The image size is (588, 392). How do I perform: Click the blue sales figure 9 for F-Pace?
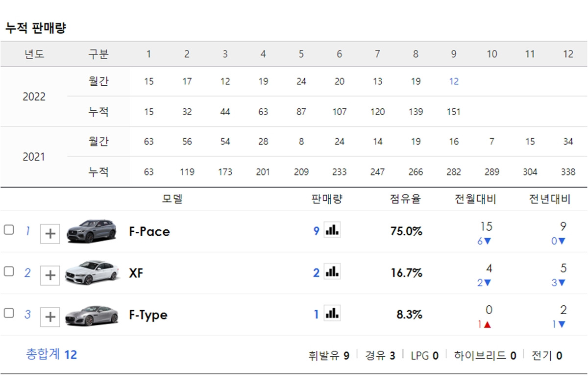coord(318,229)
